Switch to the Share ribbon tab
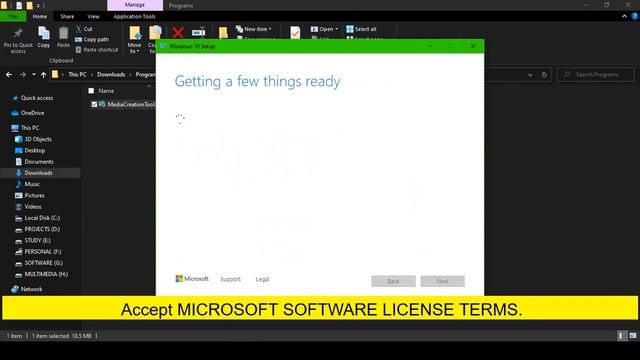Viewport: 640px width, 360px height. pyautogui.click(x=67, y=16)
